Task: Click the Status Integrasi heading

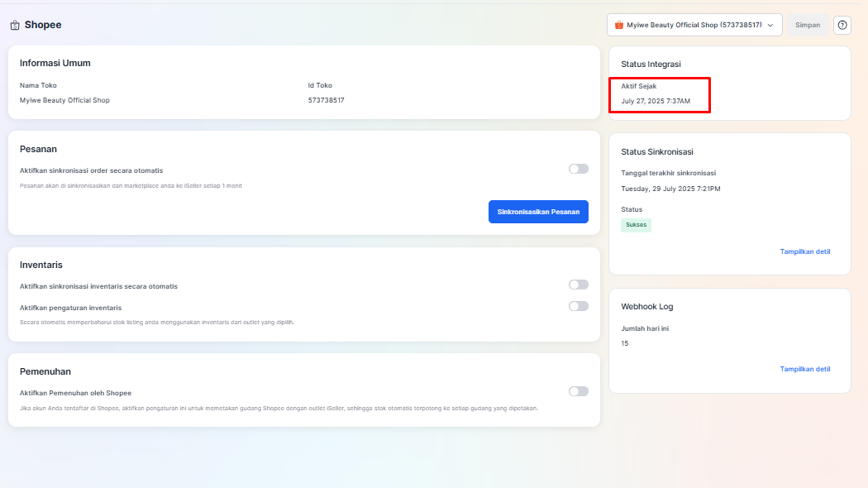Action: click(x=651, y=65)
